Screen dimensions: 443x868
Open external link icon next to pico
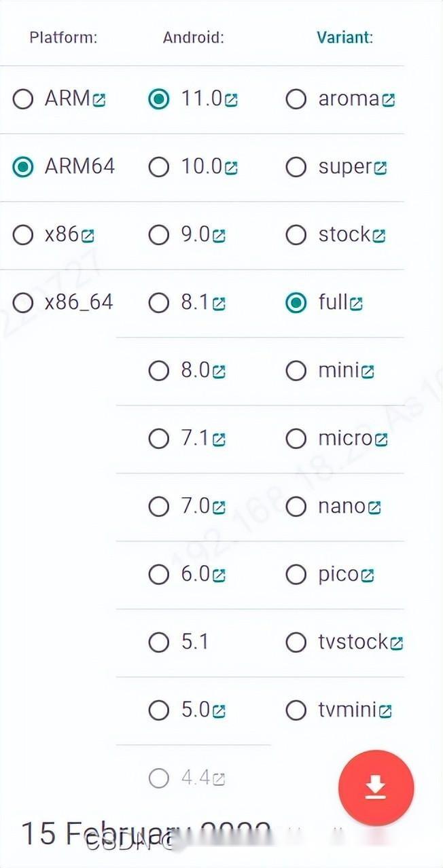(368, 575)
